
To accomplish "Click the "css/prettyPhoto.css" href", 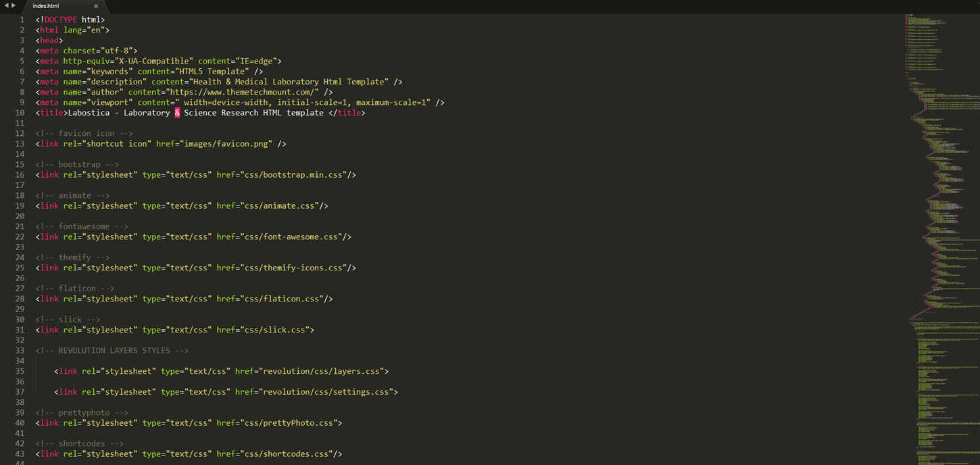I will (x=289, y=423).
